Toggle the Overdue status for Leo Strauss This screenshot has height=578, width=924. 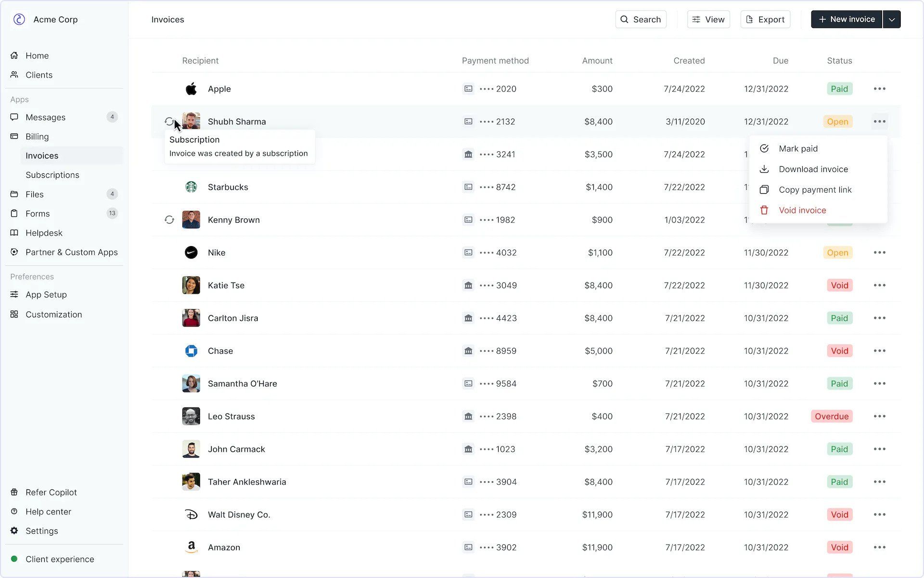coord(832,416)
